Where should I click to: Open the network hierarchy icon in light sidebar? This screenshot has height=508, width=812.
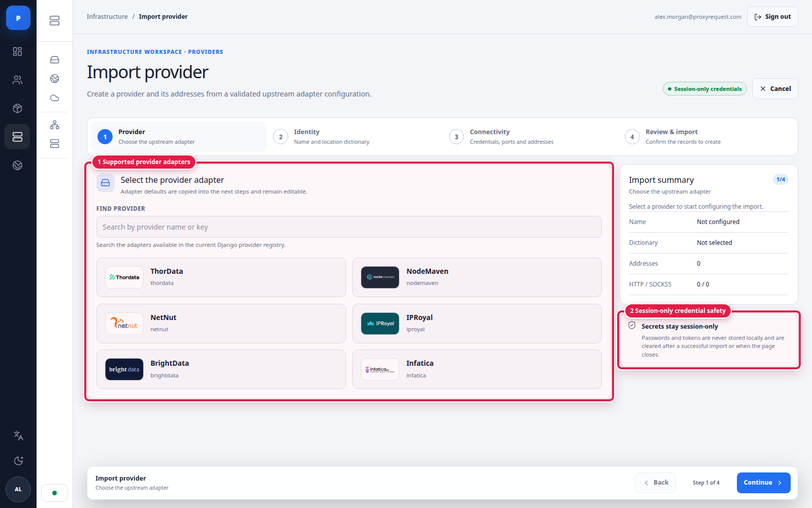click(x=55, y=125)
